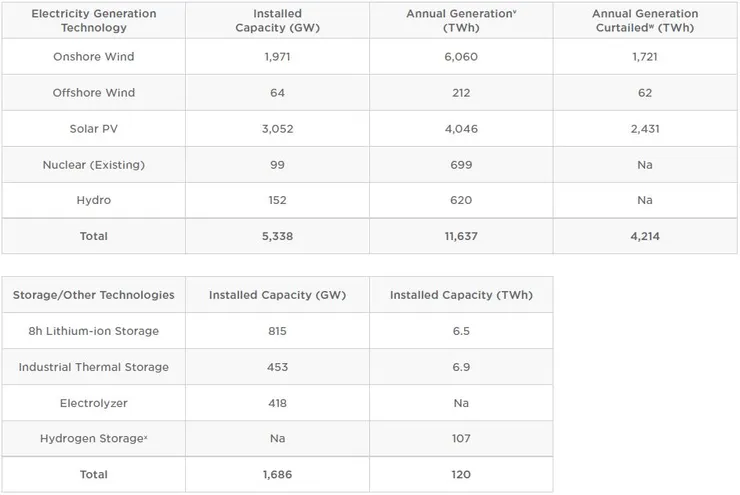Select the Nuclear (Existing) row label
The image size is (740, 495).
[x=94, y=165]
